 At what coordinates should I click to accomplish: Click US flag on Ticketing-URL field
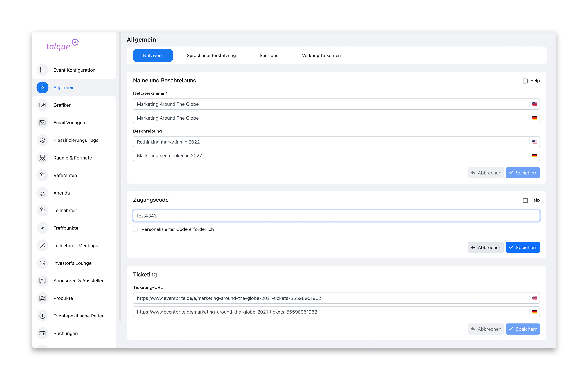534,298
